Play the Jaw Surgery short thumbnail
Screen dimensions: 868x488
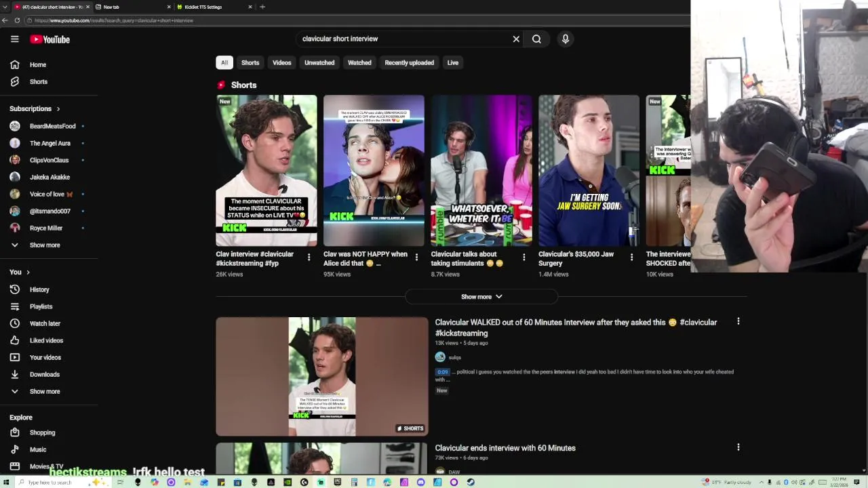[589, 170]
